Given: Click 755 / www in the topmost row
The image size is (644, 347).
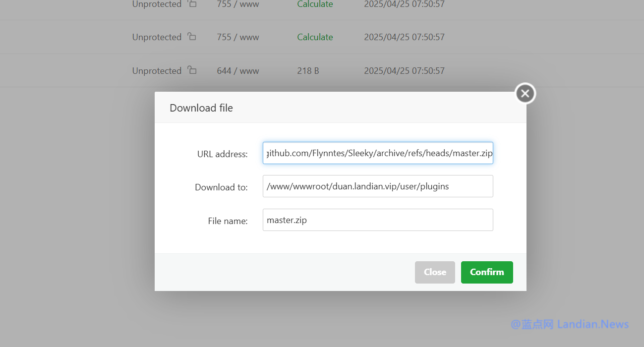Looking at the screenshot, I should pos(238,4).
